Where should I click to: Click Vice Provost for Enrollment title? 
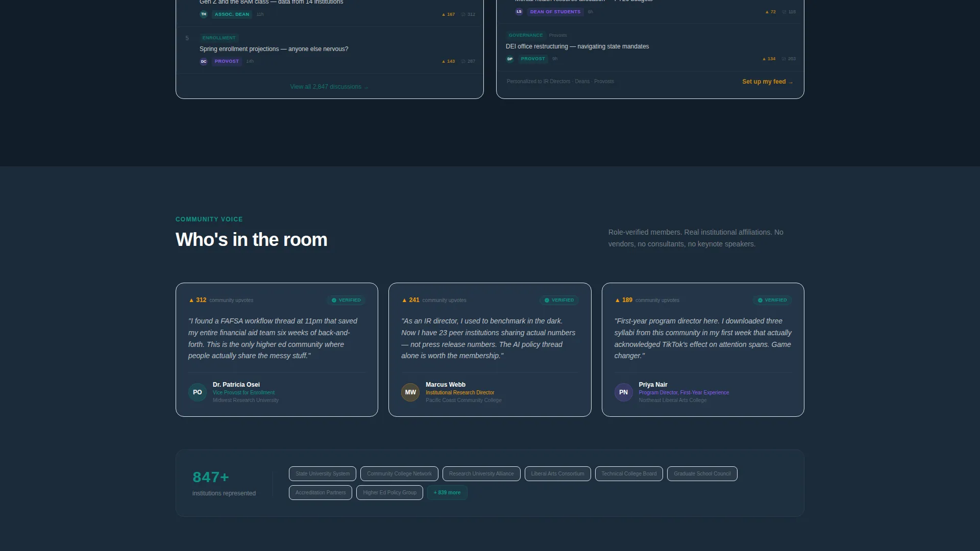click(243, 393)
